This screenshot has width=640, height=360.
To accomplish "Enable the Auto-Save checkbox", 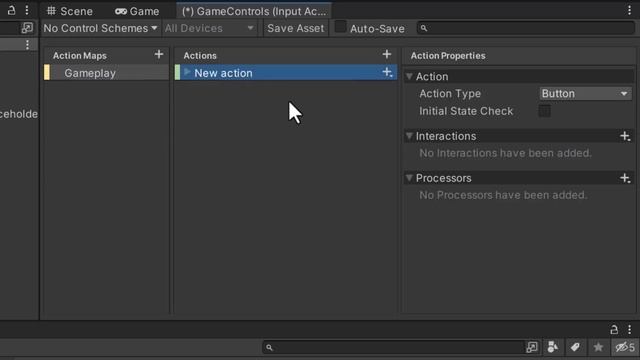I will [x=340, y=27].
